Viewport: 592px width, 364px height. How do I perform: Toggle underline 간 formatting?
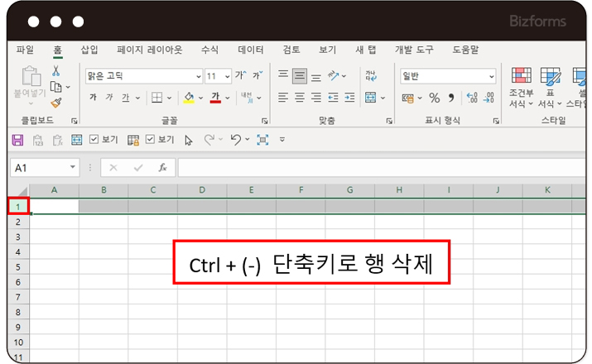tap(126, 98)
